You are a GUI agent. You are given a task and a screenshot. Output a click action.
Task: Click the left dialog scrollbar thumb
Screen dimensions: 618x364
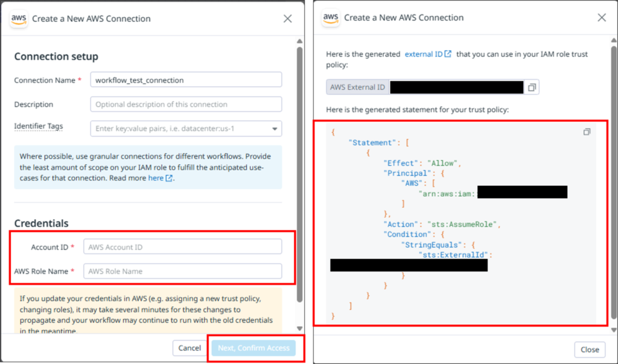(299, 174)
